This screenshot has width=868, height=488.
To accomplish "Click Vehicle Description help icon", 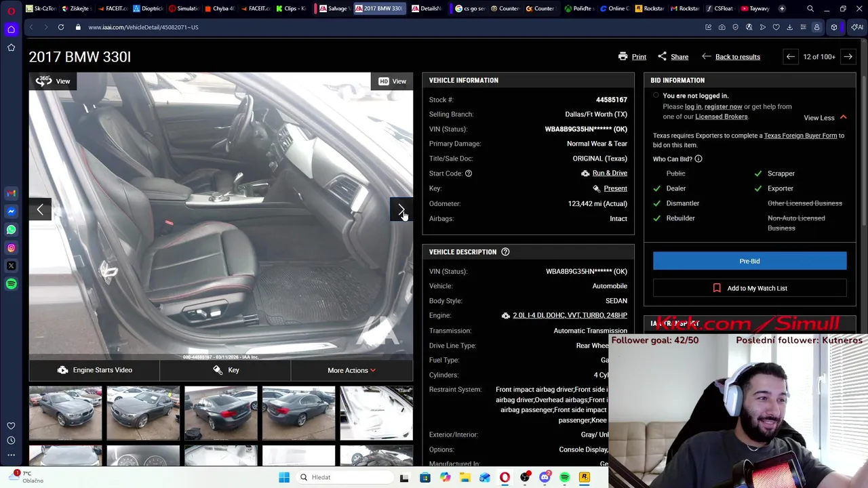I will point(505,252).
